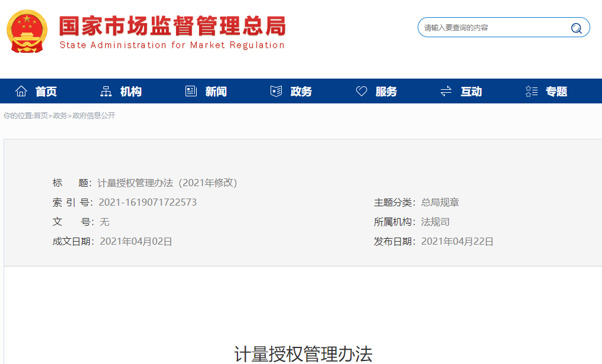Screen dimensions: 602x364
Task: Click the 首页 breadcrumb link
Action: [x=41, y=116]
